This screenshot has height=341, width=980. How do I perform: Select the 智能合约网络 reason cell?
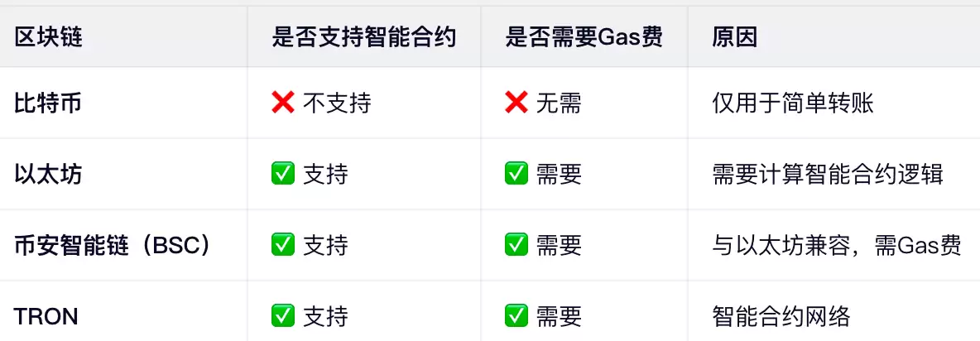pyautogui.click(x=781, y=316)
